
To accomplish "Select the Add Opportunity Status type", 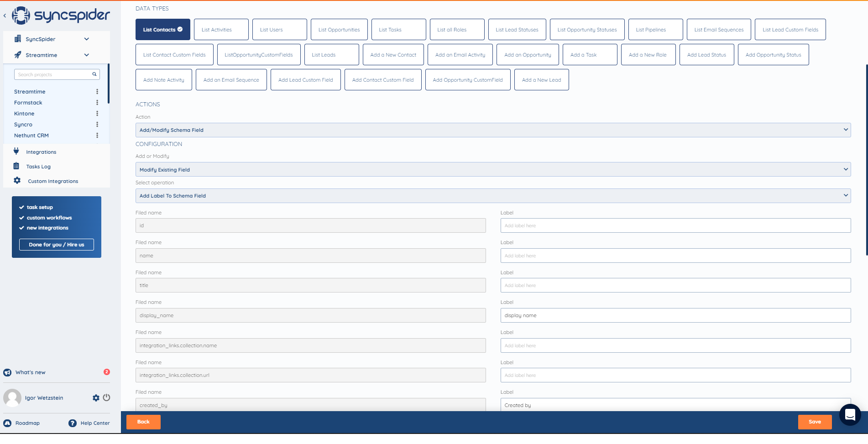I will 774,55.
